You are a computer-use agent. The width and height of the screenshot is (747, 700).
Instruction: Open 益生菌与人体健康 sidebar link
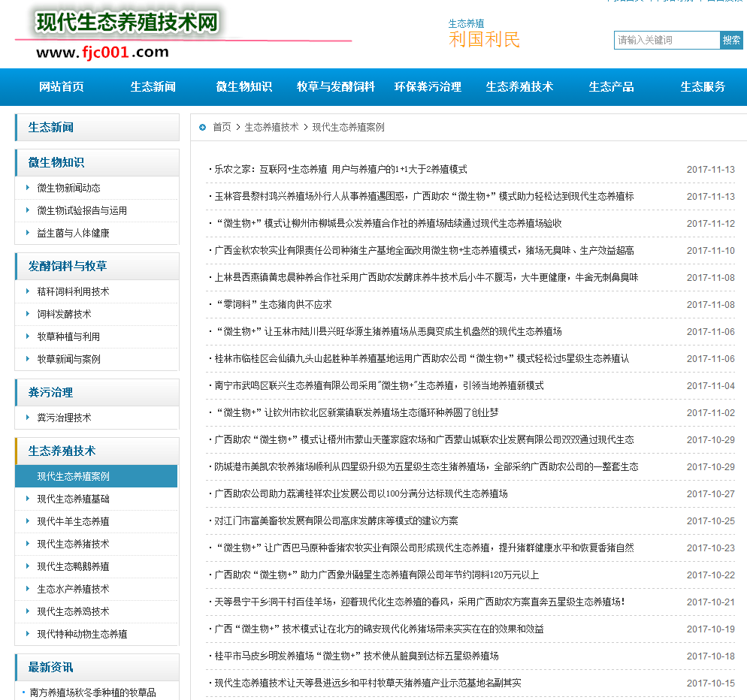tap(77, 233)
